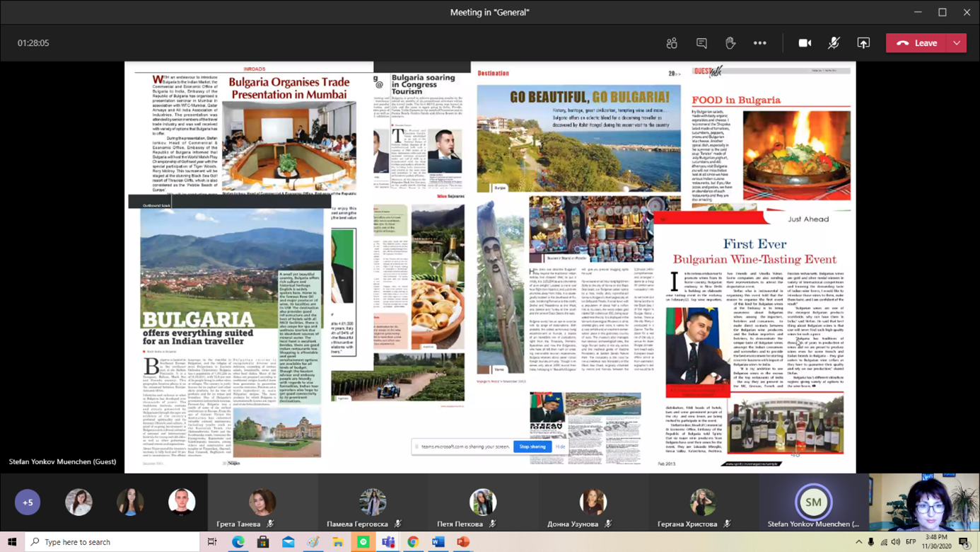Open the volume control in tray

896,542
